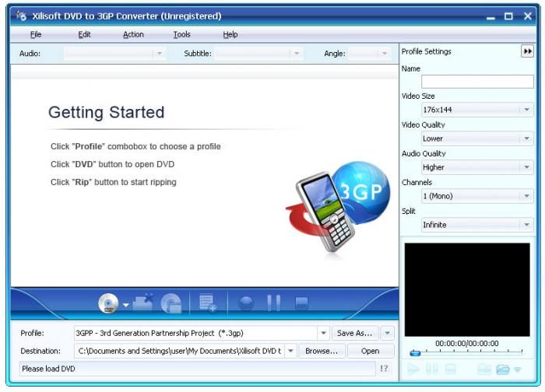Click the Save As... button
Screen dimensions: 545x392
(355, 333)
